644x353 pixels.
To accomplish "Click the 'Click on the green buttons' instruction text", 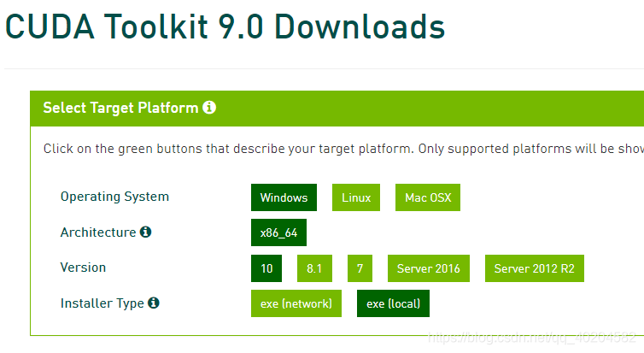I will (x=343, y=149).
